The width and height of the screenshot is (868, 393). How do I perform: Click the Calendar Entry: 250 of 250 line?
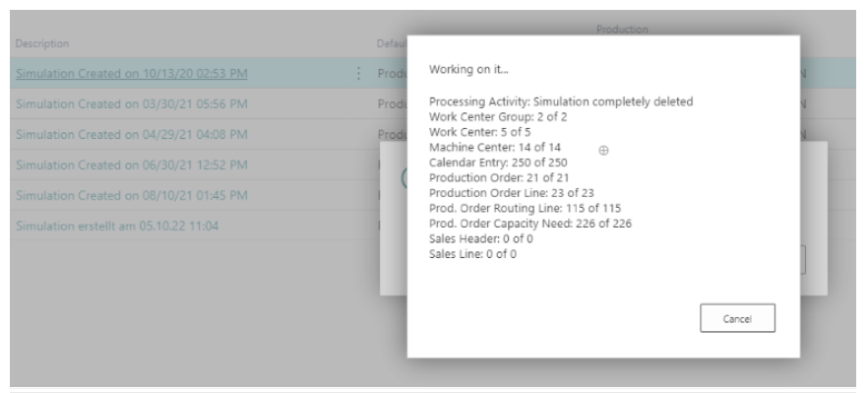tap(498, 163)
